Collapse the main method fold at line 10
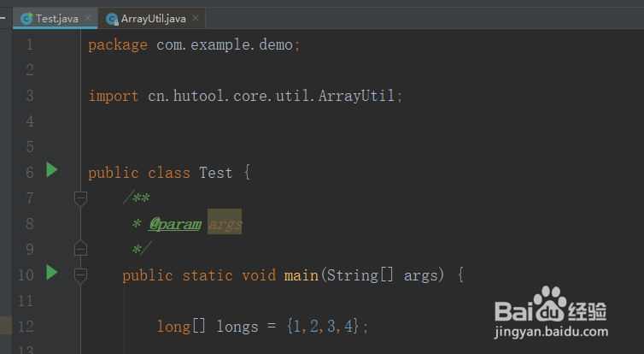 [x=80, y=274]
